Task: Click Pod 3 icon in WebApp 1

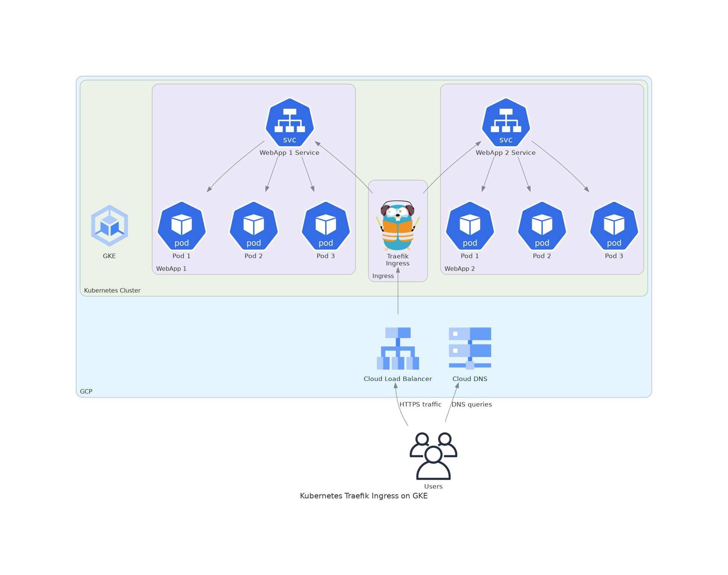Action: (x=326, y=226)
